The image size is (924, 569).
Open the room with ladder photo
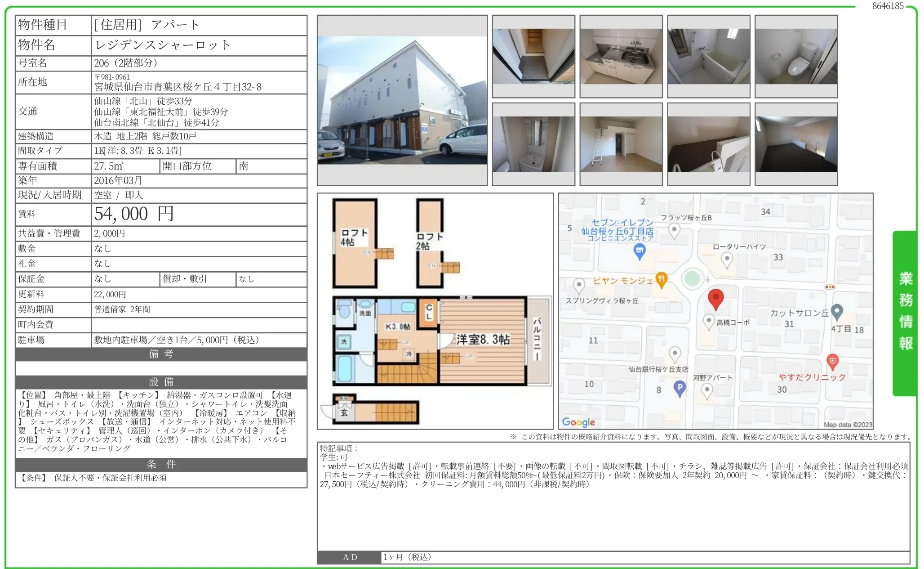[621, 144]
